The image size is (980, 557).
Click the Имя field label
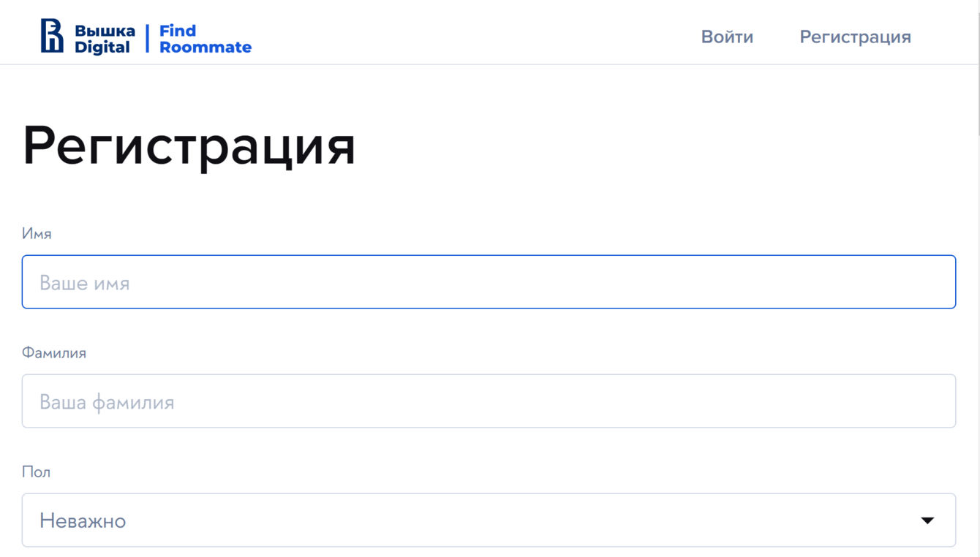coord(37,234)
